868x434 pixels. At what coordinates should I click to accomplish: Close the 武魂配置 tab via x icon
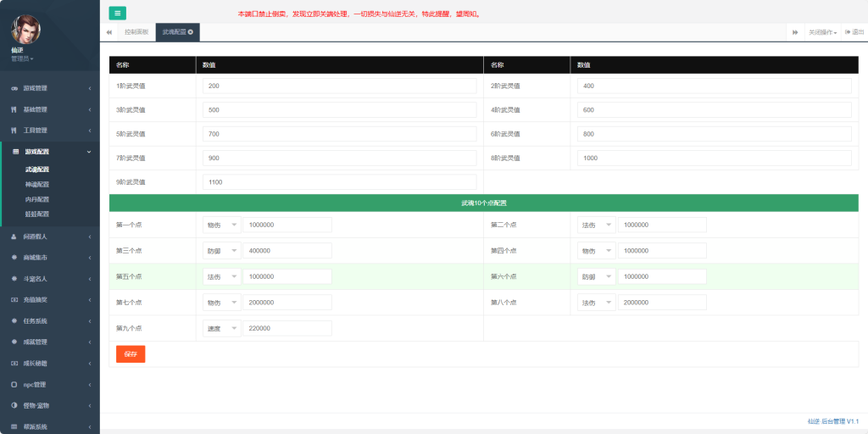tap(191, 32)
